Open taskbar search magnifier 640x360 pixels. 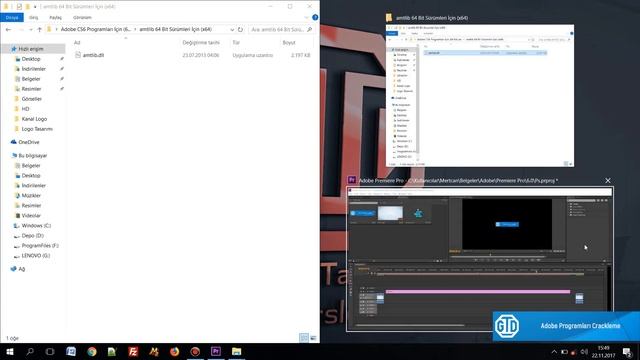pos(30,351)
